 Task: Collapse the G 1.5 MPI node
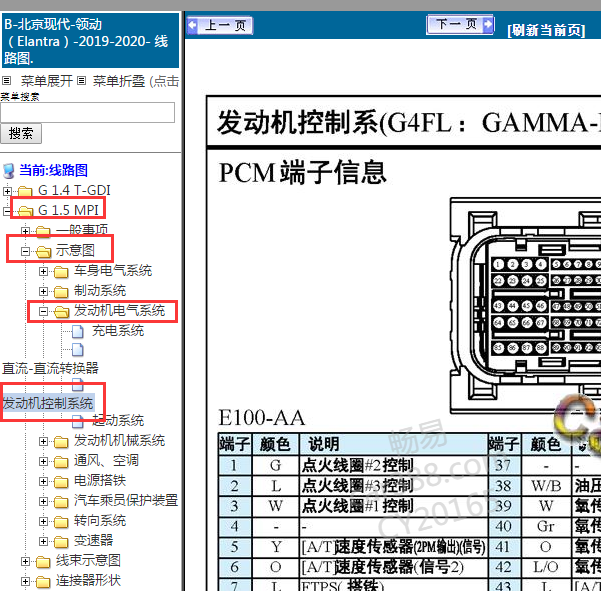pos(7,211)
